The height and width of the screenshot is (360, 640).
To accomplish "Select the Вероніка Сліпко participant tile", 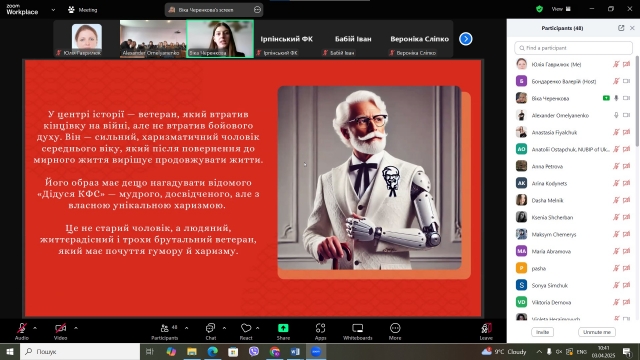I will (x=420, y=39).
